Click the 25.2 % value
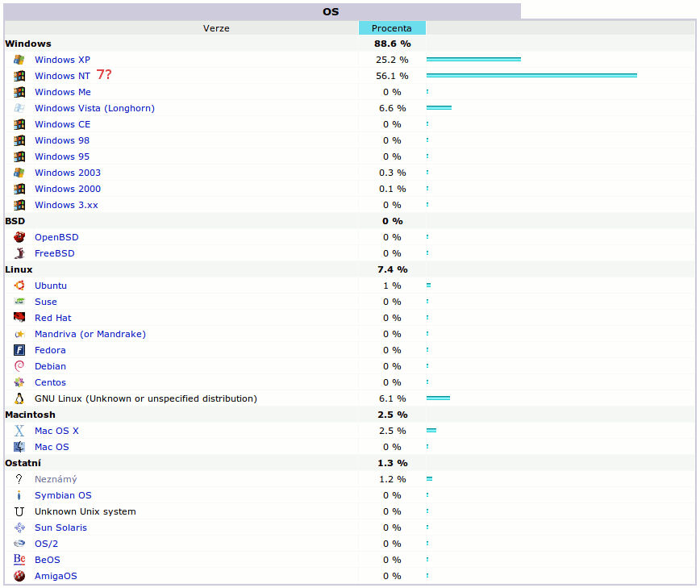 pyautogui.click(x=392, y=60)
